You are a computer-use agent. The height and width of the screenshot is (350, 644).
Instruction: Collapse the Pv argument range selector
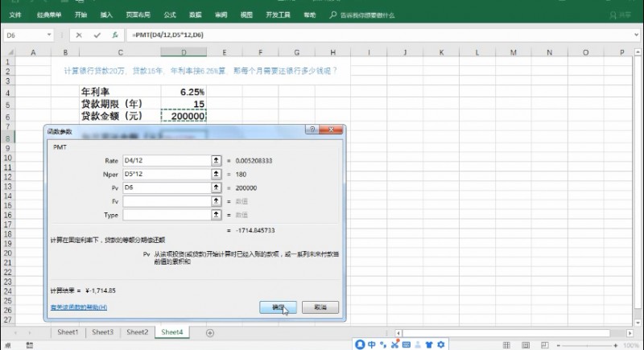click(216, 187)
